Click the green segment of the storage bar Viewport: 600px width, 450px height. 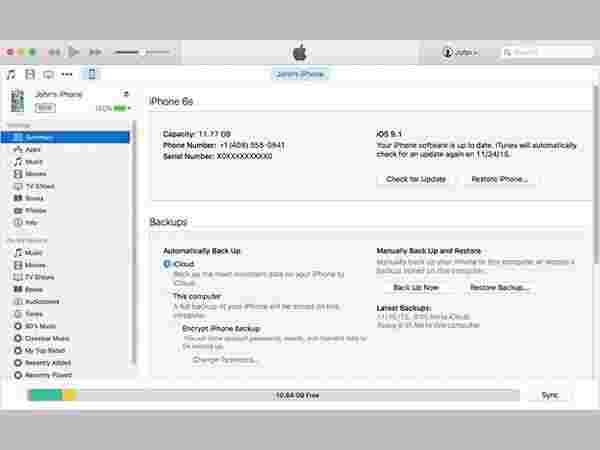point(46,395)
